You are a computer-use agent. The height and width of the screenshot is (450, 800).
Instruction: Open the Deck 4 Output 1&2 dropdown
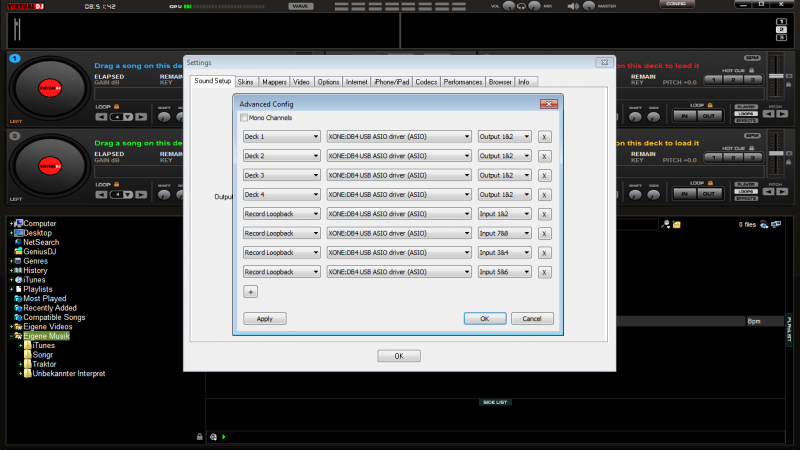[504, 195]
